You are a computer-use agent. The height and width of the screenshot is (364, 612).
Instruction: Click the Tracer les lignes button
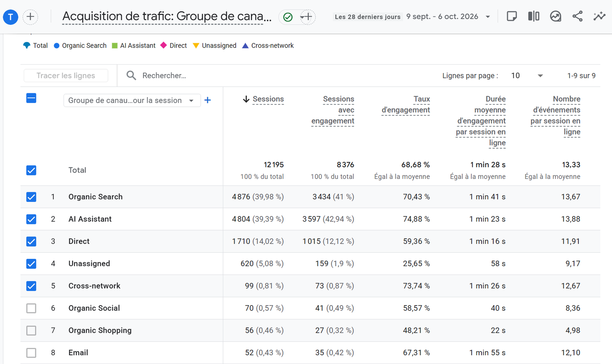66,76
